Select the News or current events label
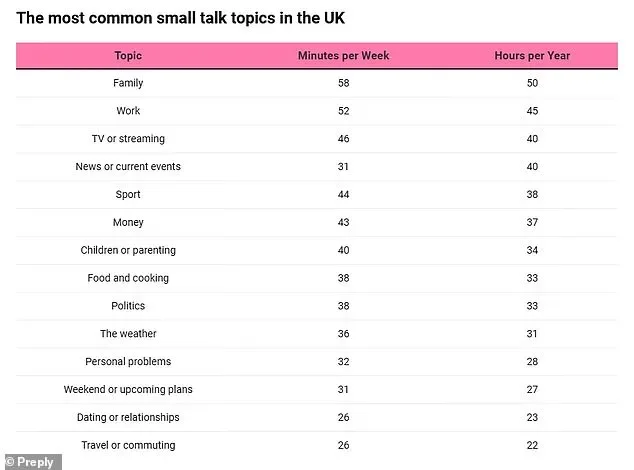This screenshot has height=470, width=634. (x=128, y=166)
